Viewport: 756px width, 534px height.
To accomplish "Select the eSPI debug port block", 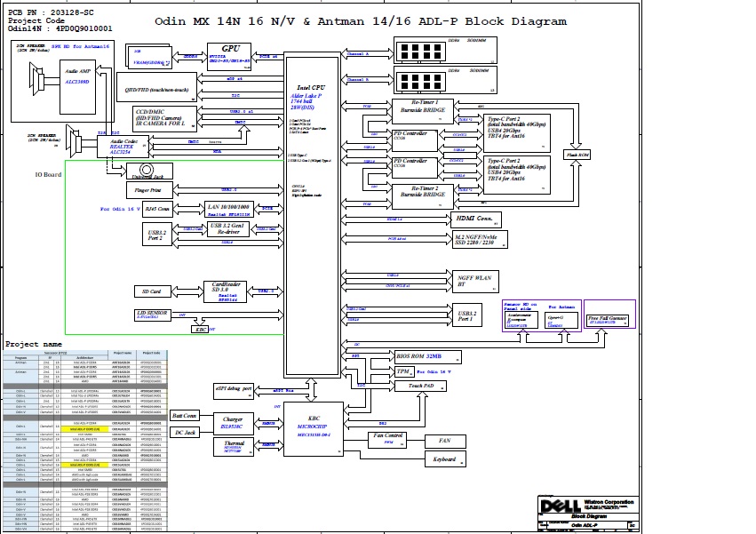I will (x=234, y=391).
